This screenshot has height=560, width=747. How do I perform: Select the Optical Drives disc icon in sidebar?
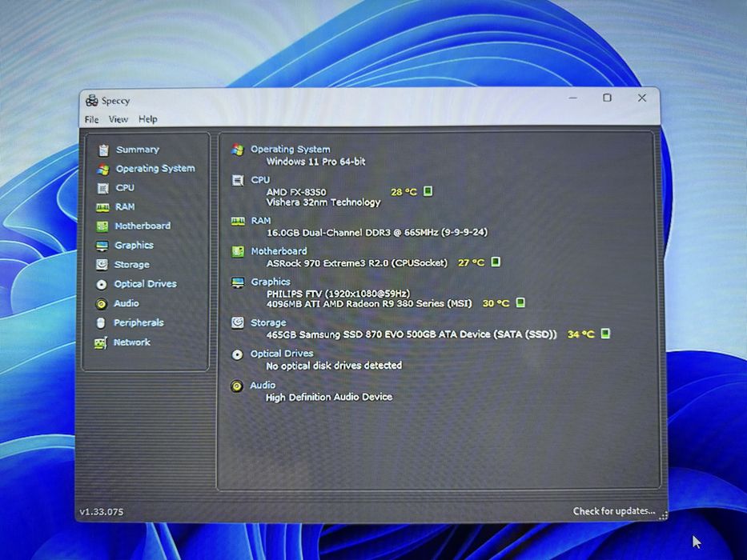pyautogui.click(x=101, y=284)
